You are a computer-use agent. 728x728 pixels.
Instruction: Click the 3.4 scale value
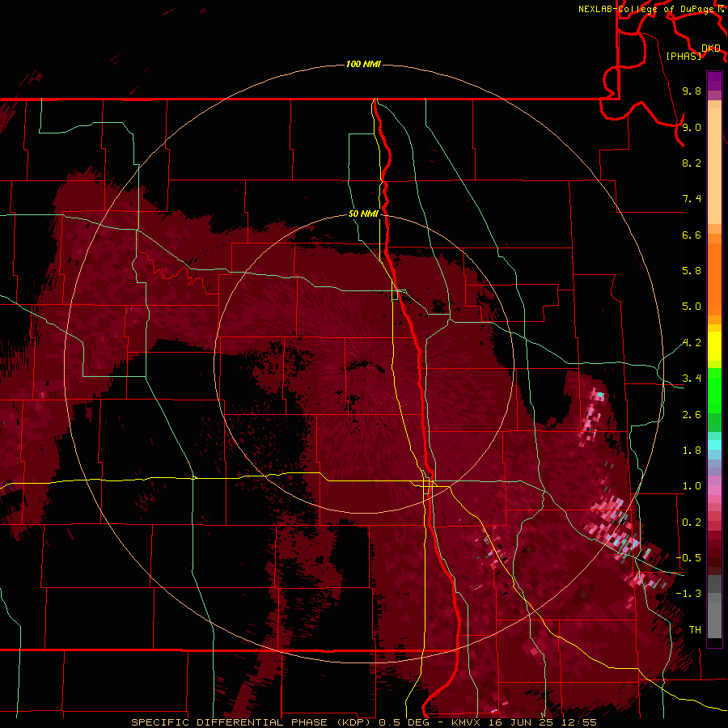tap(692, 379)
